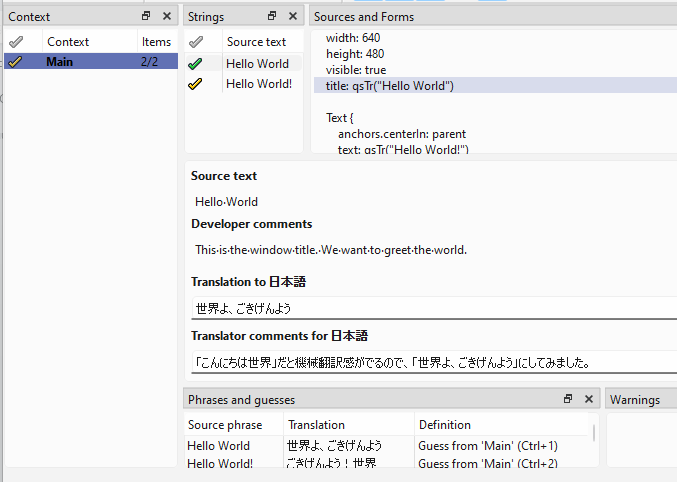Screen dimensions: 677x482
Task: Pick the "Hello World" guess in Phrases and guesses
Action: 219,445
